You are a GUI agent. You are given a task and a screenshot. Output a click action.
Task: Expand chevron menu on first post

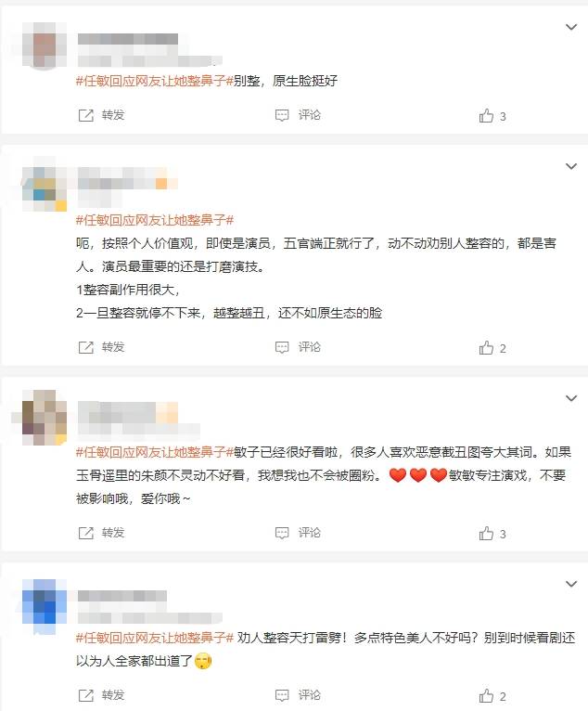tap(571, 27)
